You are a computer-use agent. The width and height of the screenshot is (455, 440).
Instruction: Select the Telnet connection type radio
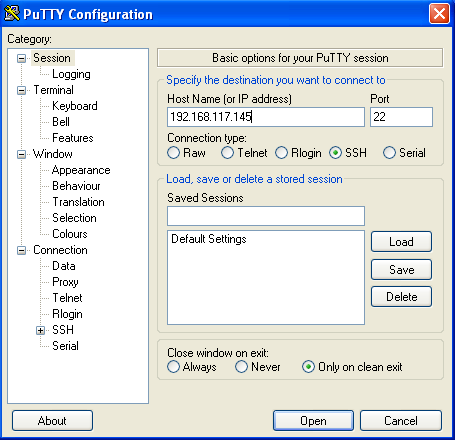click(227, 153)
